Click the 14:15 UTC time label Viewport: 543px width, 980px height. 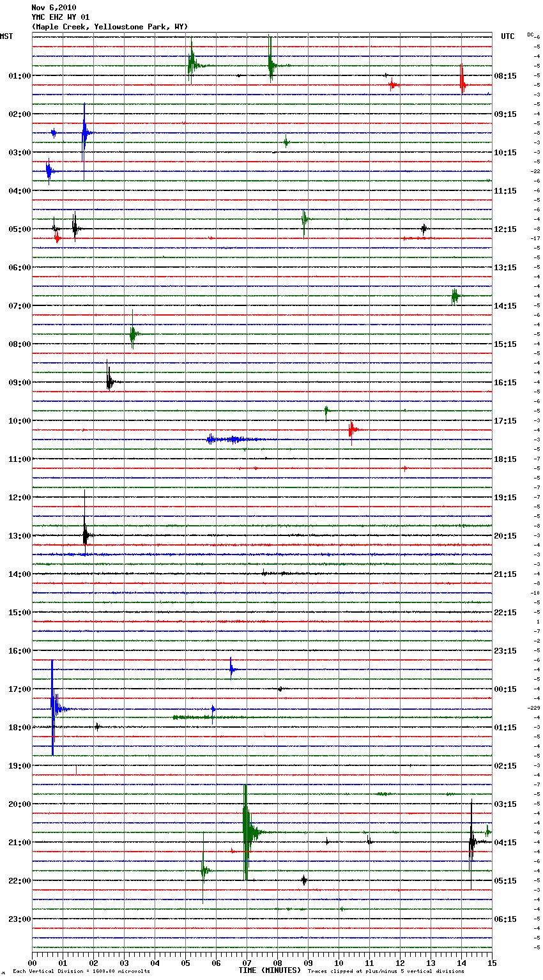point(505,306)
